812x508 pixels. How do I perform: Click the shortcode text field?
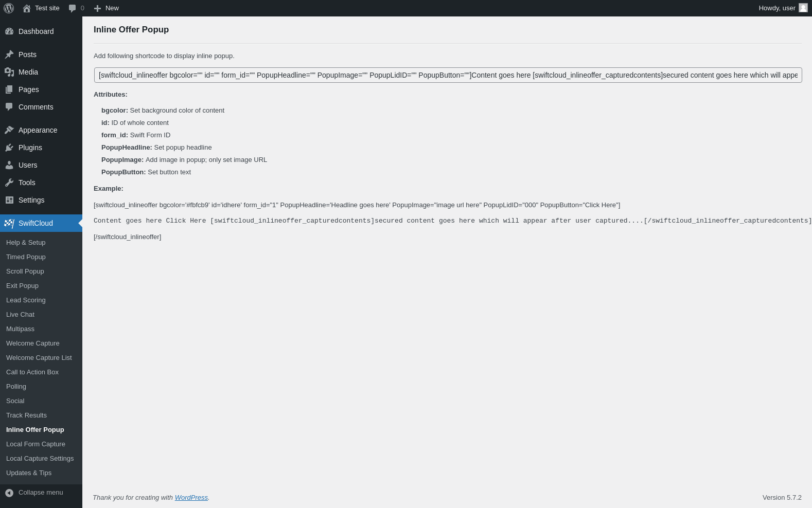[x=448, y=75]
